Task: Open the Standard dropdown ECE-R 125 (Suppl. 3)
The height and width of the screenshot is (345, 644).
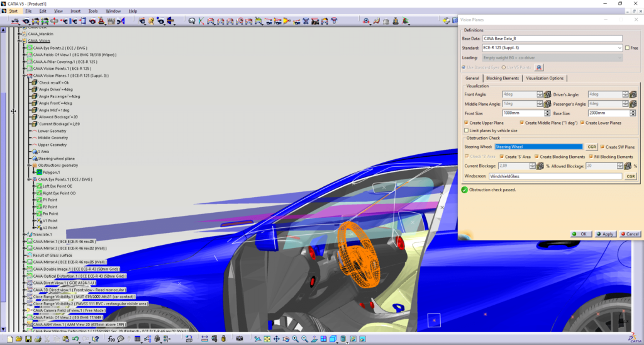Action: coord(552,48)
